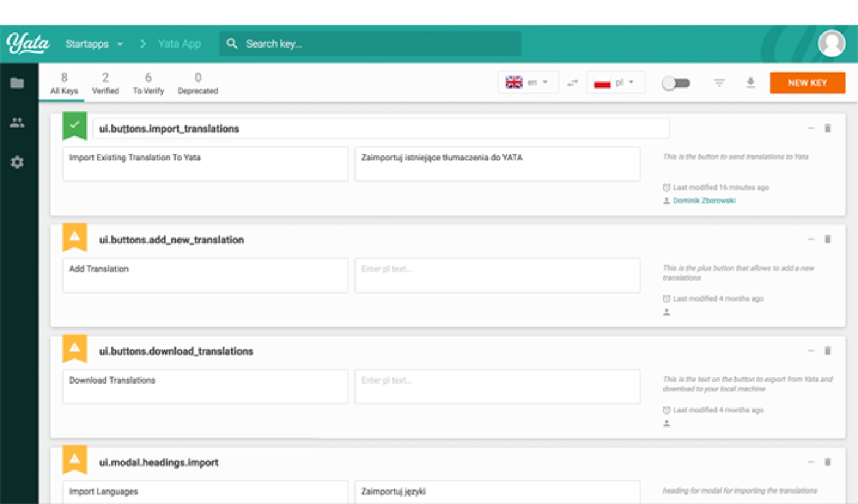Open the folder icon in left sidebar

coord(17,83)
